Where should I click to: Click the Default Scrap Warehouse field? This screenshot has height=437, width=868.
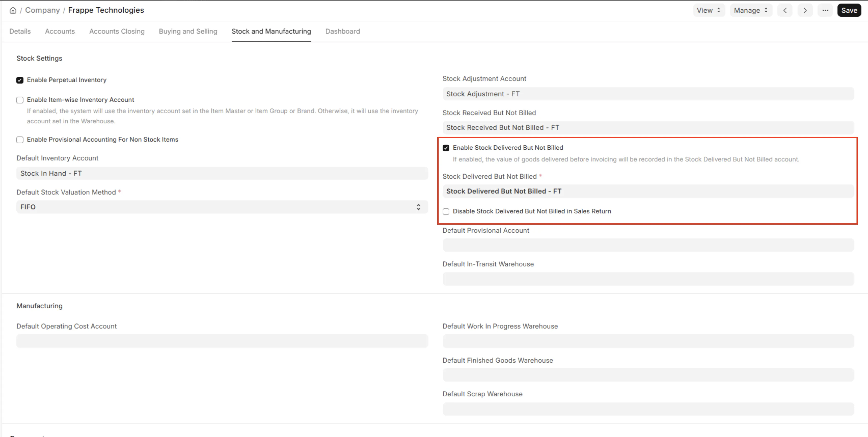click(648, 409)
